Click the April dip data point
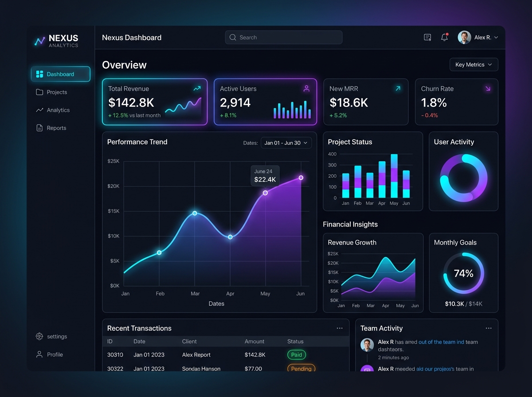This screenshot has height=397, width=532. 230,237
